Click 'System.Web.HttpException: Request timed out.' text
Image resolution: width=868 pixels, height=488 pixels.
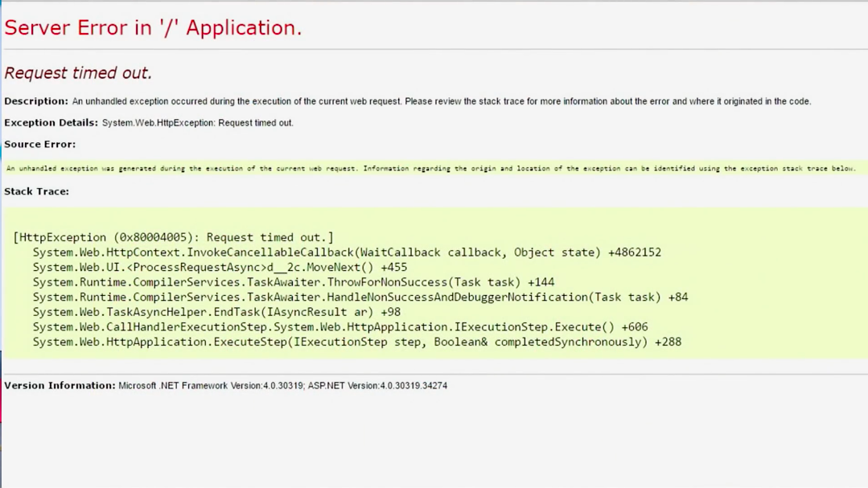(x=198, y=123)
